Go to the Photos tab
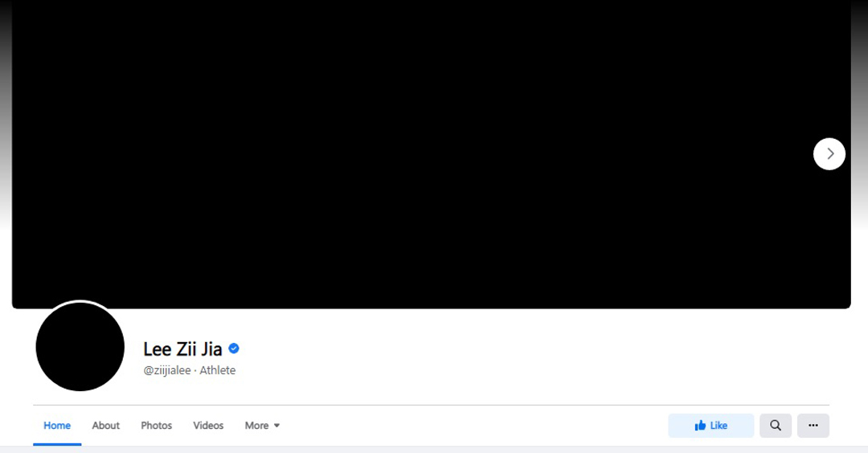The width and height of the screenshot is (868, 453). (x=156, y=426)
